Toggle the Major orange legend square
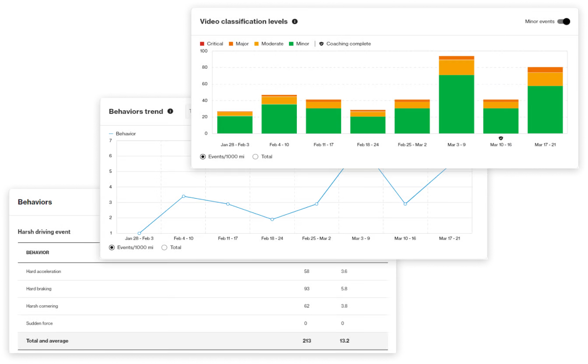The image size is (588, 364). pos(231,44)
